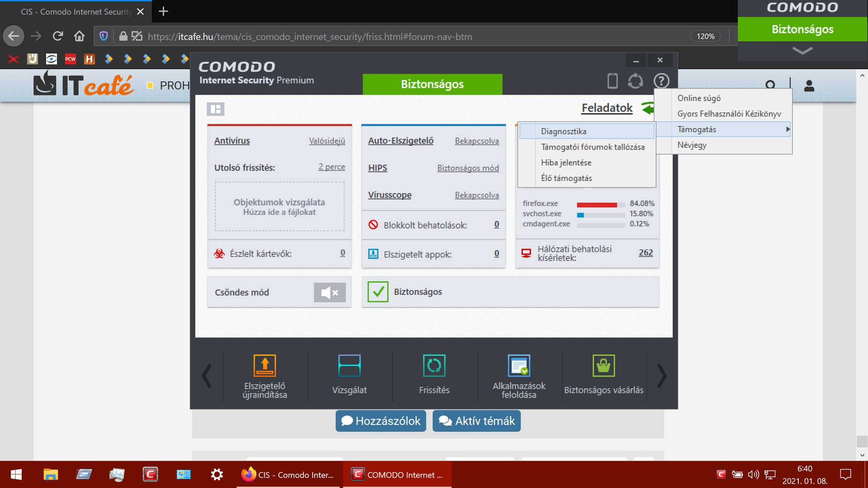
Task: Show previous tasks with left arrow
Action: tap(207, 376)
